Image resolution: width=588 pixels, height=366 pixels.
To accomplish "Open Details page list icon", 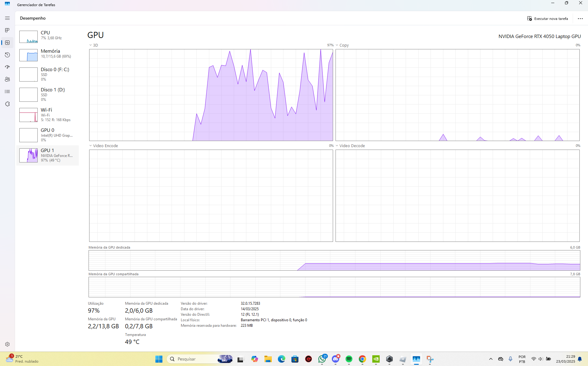I will (7, 92).
